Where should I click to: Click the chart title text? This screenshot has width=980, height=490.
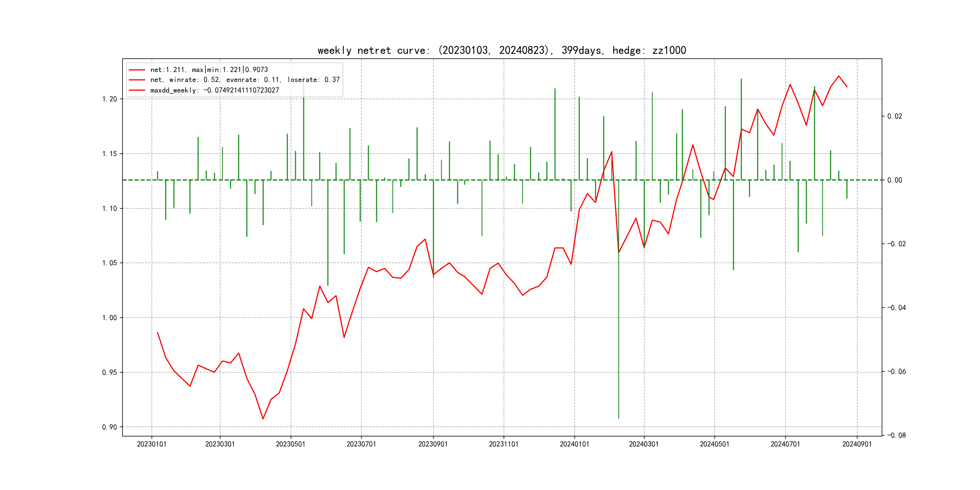(501, 50)
